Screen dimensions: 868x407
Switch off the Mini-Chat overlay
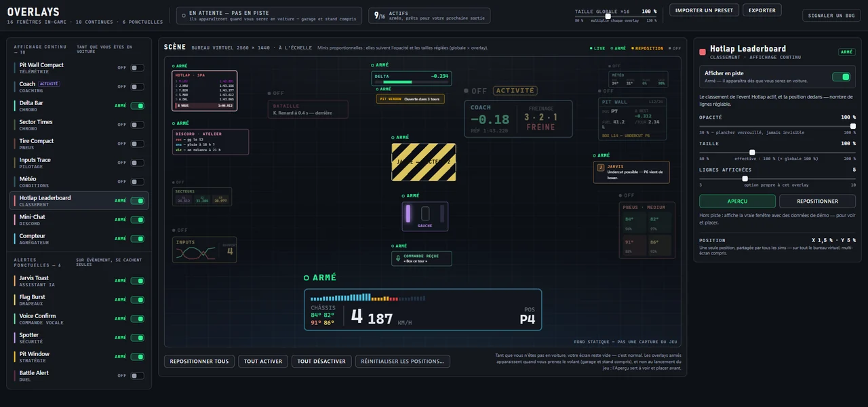138,220
